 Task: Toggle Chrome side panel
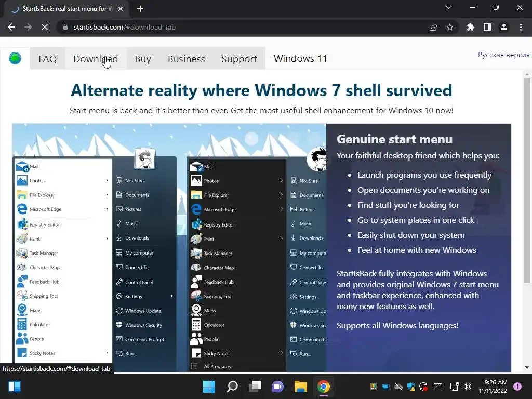pyautogui.click(x=487, y=27)
